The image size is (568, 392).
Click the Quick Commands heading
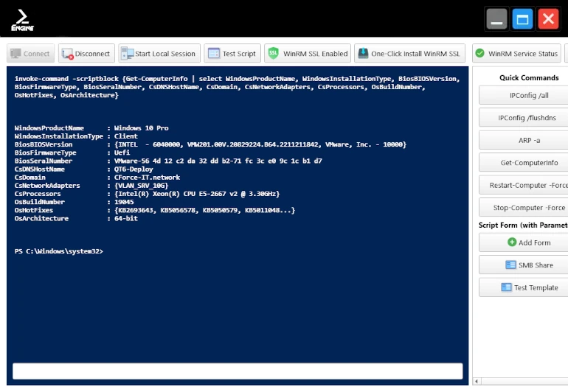point(529,78)
